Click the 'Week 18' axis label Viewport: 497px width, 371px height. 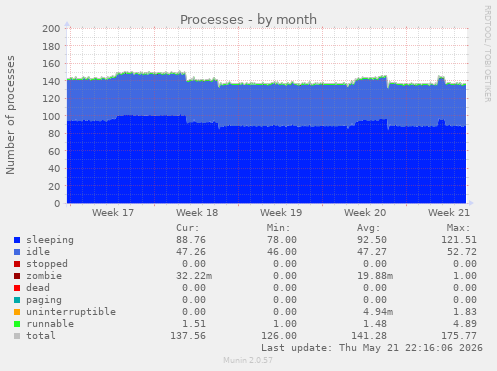point(197,213)
